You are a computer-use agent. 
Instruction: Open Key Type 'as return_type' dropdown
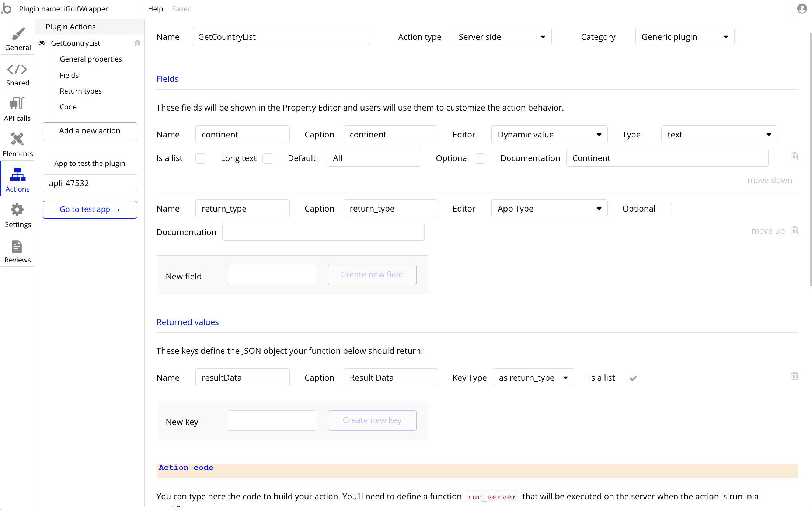coord(533,378)
